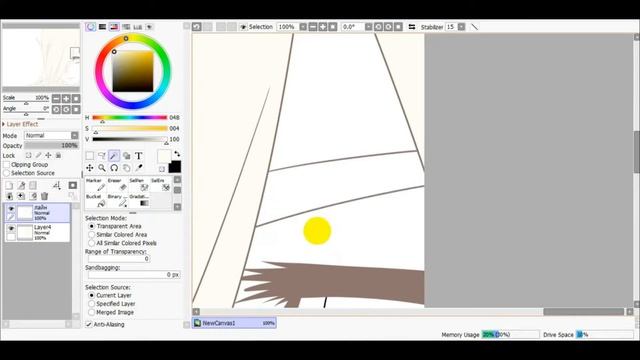Open the zoom percentage dropdown arrow
The image size is (640, 360).
point(303,27)
